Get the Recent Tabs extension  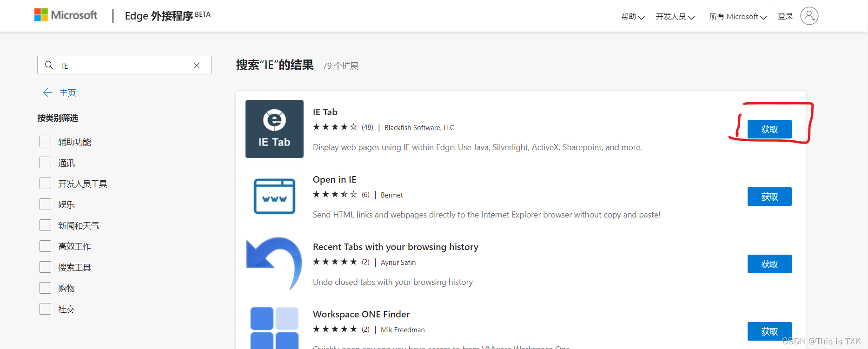(x=769, y=264)
